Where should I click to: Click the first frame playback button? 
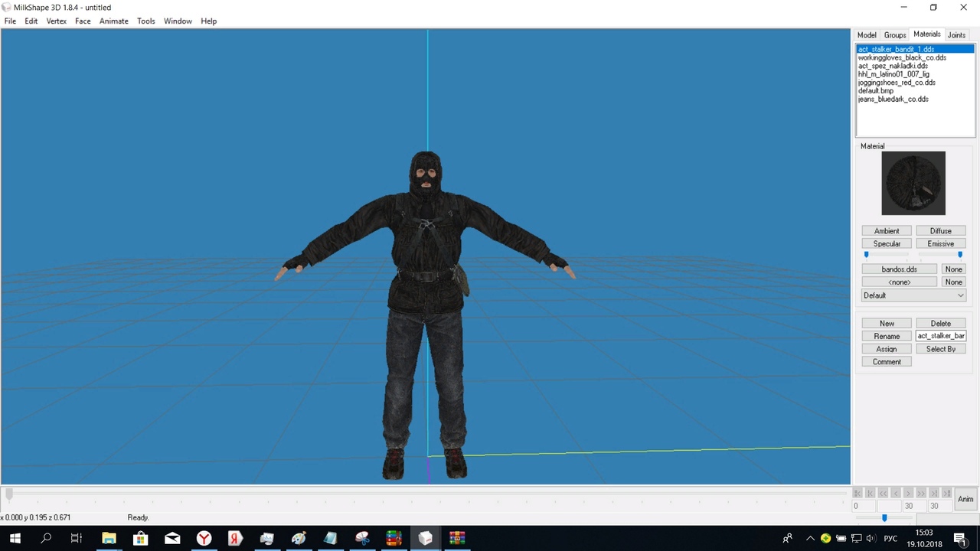coord(857,494)
